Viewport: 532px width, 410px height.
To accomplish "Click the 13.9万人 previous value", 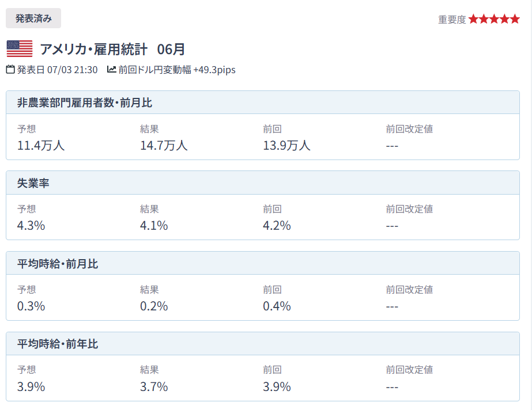I will coord(286,145).
